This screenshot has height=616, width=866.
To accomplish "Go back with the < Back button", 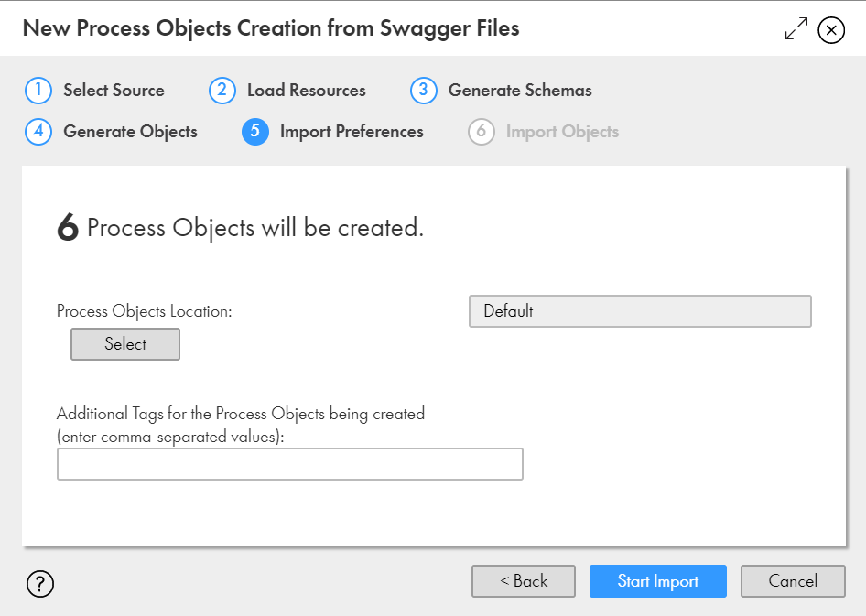I will [524, 580].
